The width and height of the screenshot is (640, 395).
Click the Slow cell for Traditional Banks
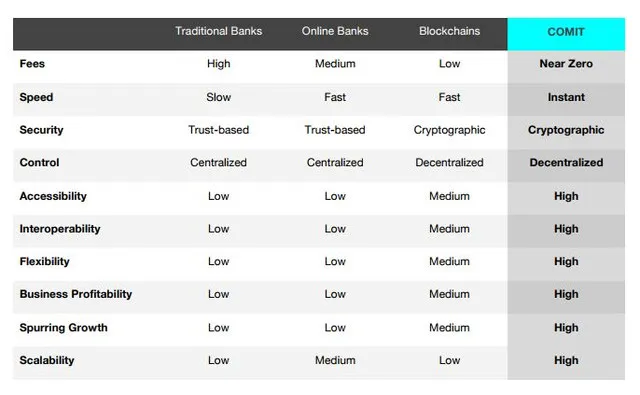click(218, 97)
